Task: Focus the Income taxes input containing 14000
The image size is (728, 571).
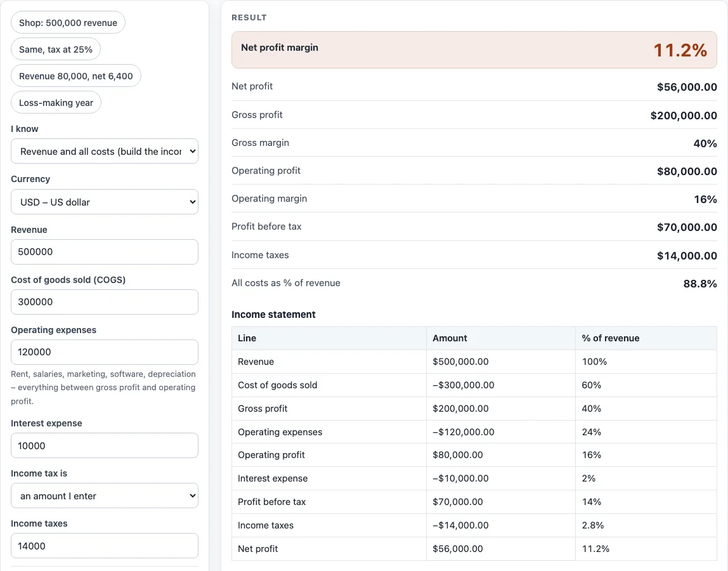Action: click(105, 546)
